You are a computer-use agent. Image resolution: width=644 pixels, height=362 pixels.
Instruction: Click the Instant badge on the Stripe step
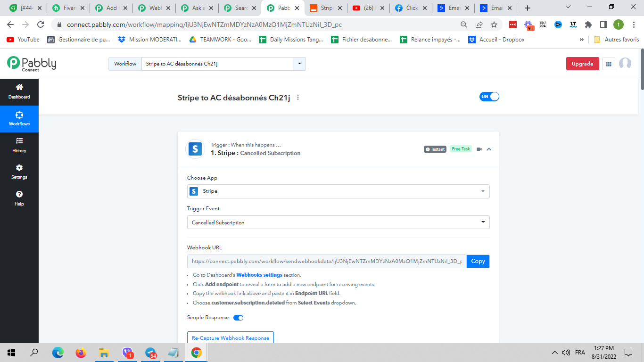[435, 149]
